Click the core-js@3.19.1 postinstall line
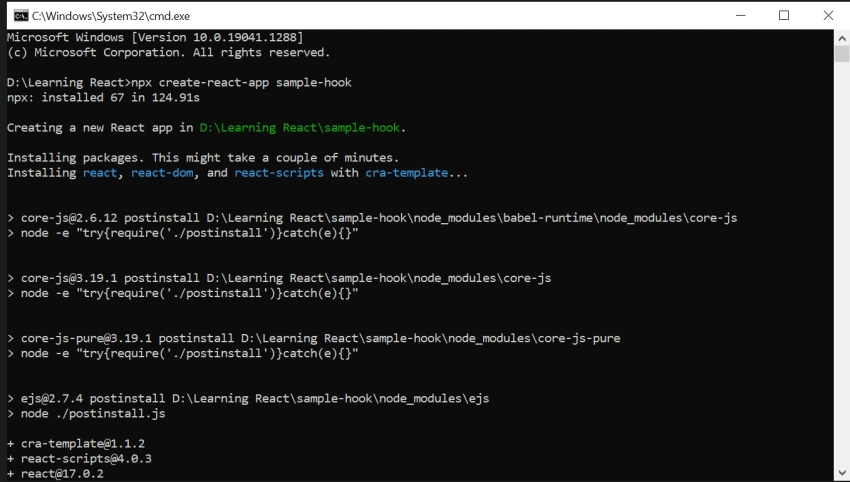 pos(279,278)
